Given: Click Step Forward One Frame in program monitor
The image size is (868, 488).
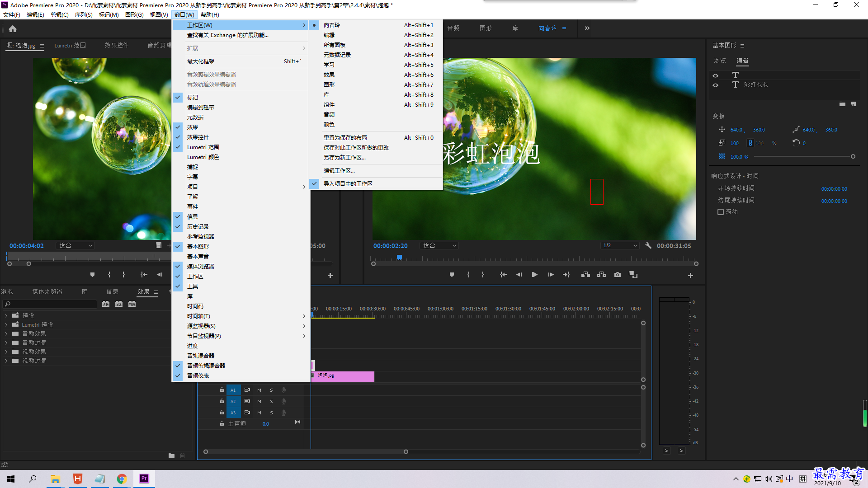Looking at the screenshot, I should tap(551, 275).
